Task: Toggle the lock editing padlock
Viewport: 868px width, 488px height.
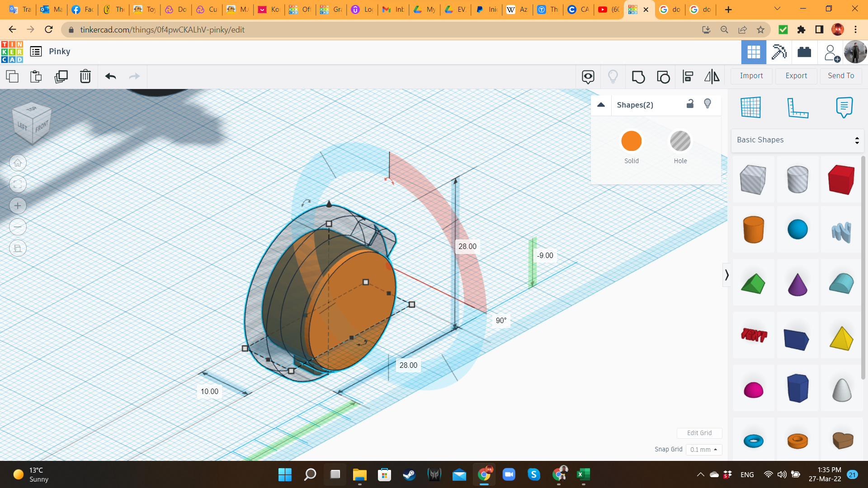Action: coord(690,104)
